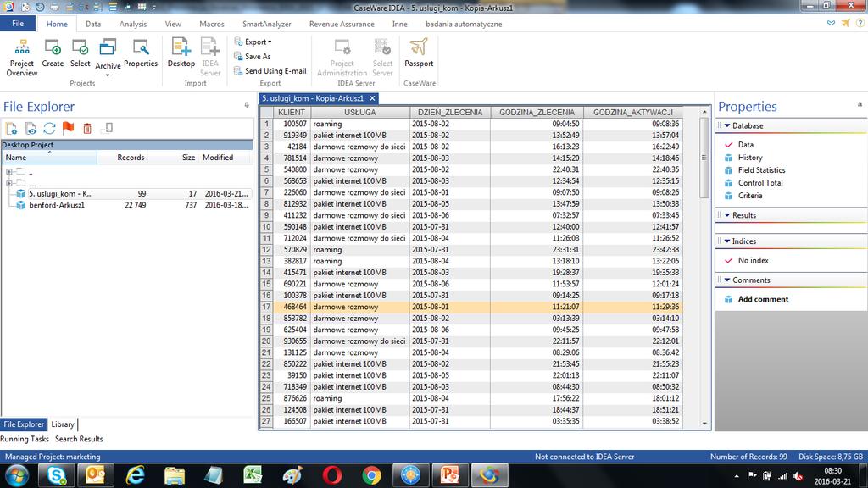This screenshot has height=488, width=868.
Task: Open the Windows Start menu
Action: pos(15,475)
